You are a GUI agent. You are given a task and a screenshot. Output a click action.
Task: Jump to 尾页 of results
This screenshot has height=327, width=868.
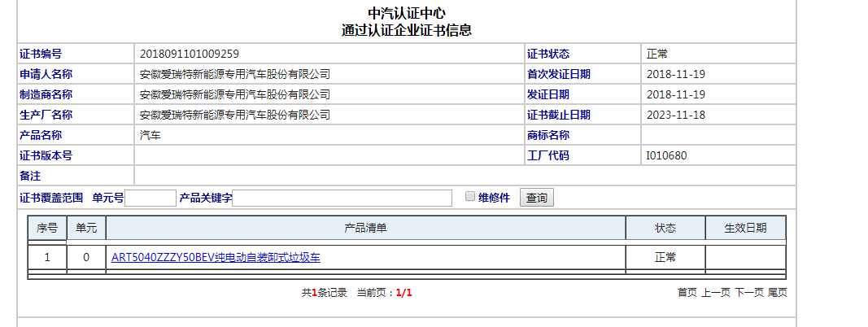pos(778,293)
